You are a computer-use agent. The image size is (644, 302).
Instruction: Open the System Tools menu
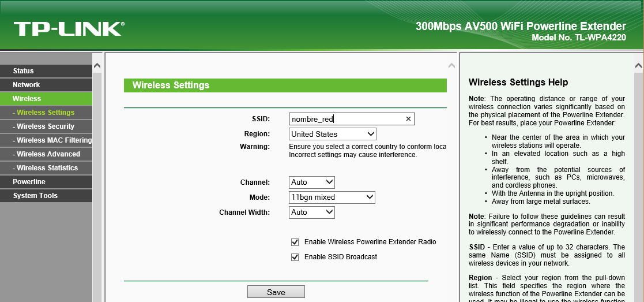click(x=46, y=196)
